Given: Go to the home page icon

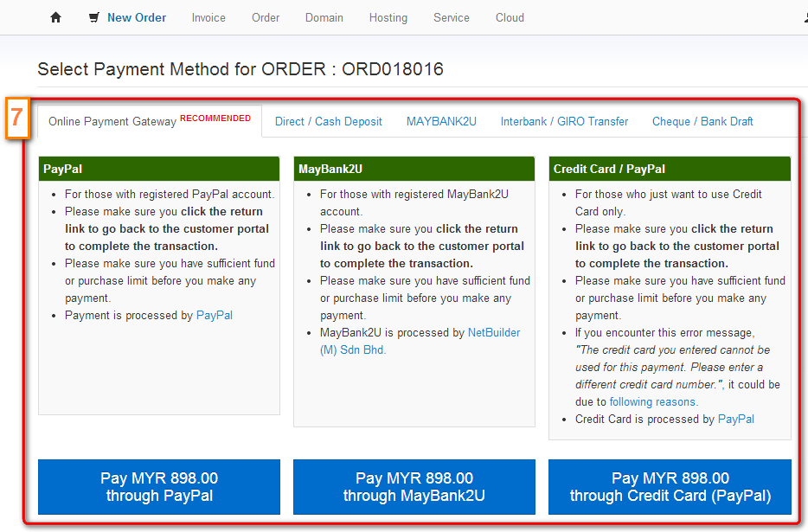Looking at the screenshot, I should click(x=55, y=17).
